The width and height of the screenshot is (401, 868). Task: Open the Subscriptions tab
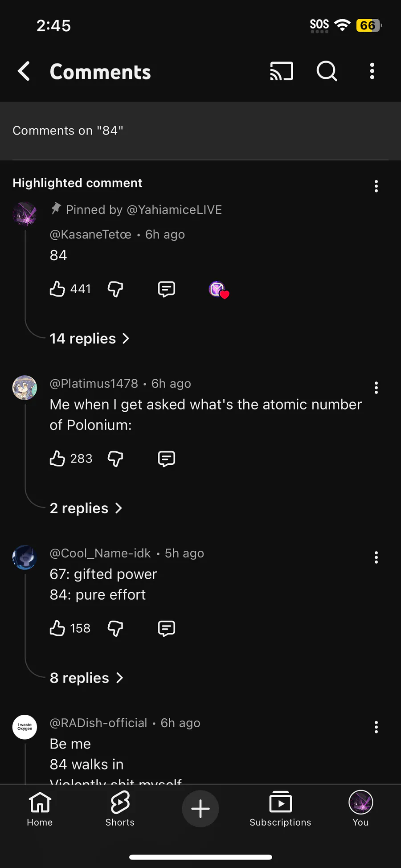click(280, 809)
